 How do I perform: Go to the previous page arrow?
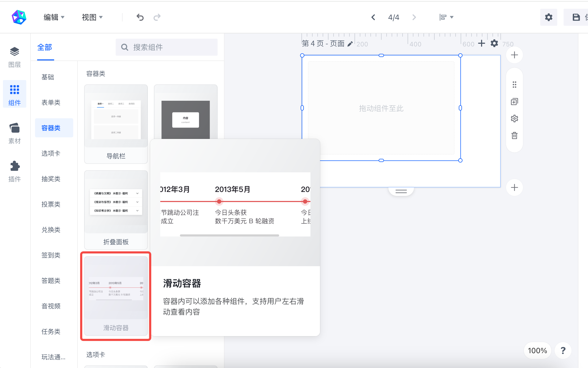[x=373, y=17]
